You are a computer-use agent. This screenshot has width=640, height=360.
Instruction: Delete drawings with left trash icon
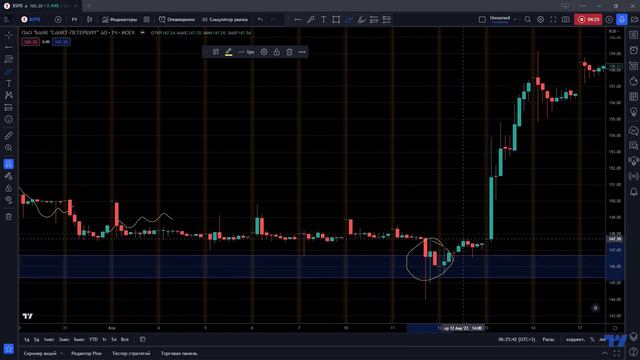pos(9,217)
